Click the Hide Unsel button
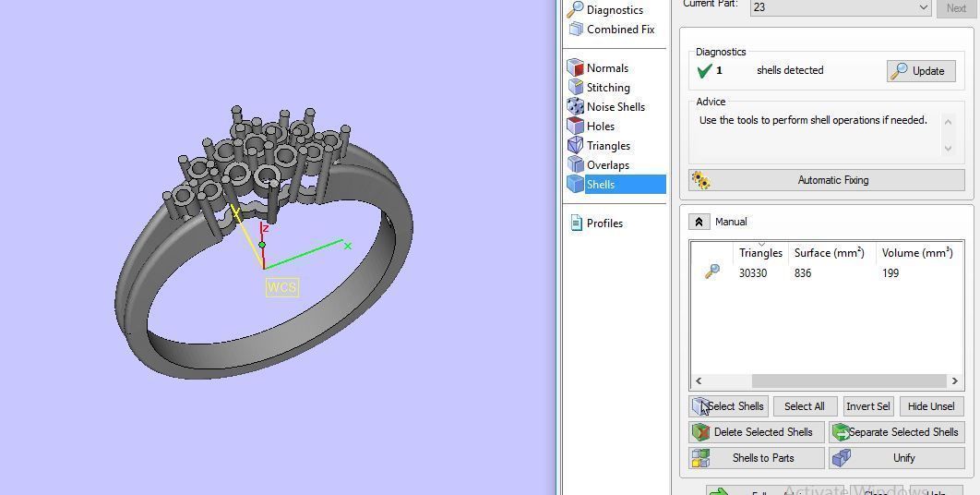 coord(930,406)
